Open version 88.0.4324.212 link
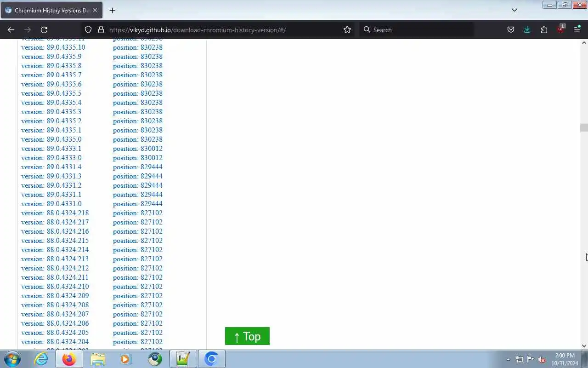Viewport: 588px width, 368px height. coord(55,268)
